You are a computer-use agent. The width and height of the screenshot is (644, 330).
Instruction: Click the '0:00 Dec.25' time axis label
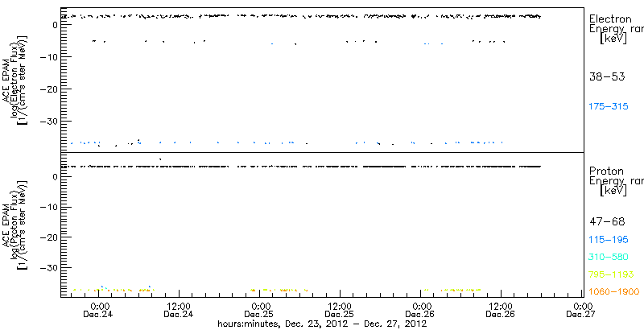point(259,311)
